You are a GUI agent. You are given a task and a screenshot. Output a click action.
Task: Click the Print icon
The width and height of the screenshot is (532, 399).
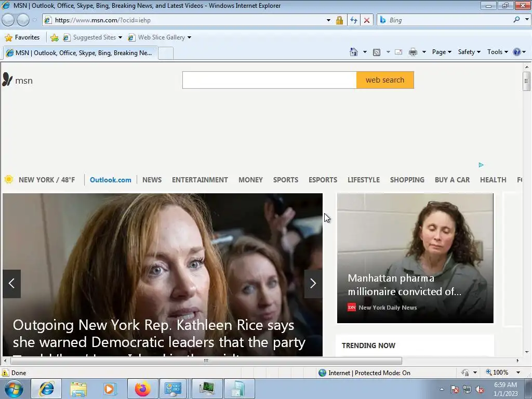(413, 52)
